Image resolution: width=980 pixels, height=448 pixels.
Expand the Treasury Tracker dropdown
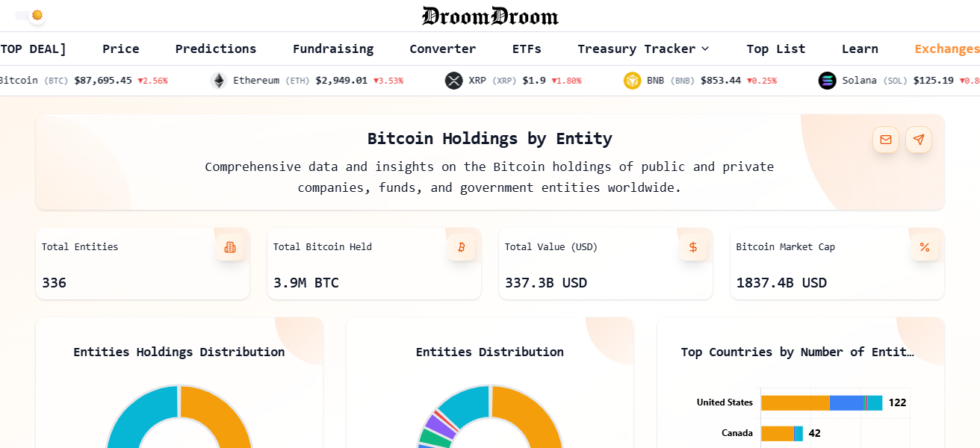point(642,49)
